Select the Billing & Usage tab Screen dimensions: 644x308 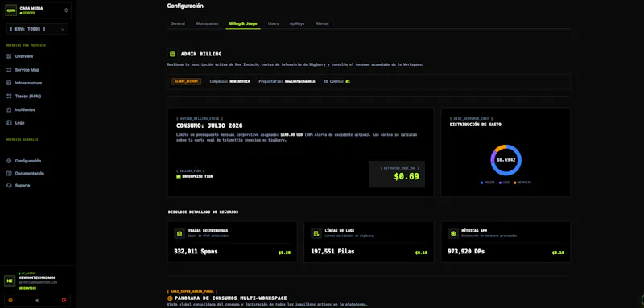(x=243, y=23)
